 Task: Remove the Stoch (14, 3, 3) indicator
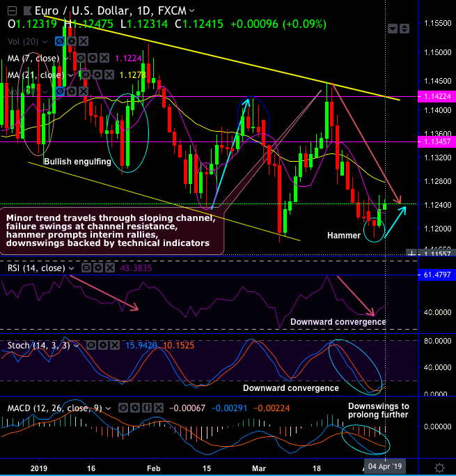coord(115,345)
